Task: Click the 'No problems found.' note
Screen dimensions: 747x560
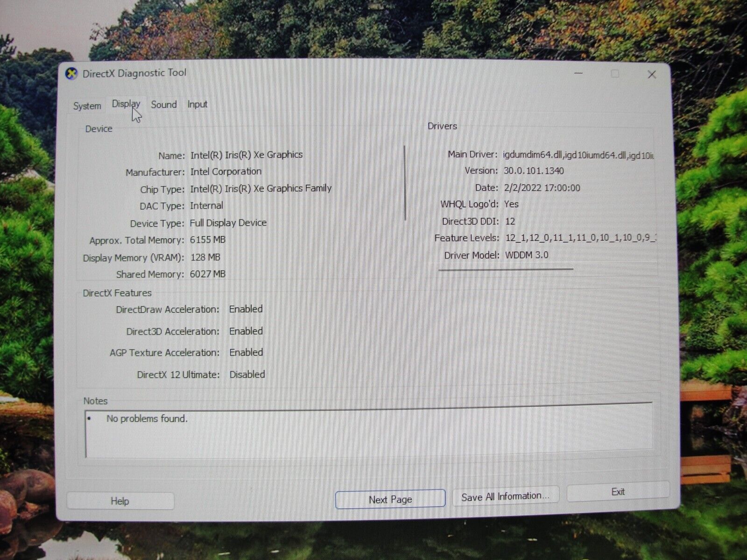Action: 147,419
